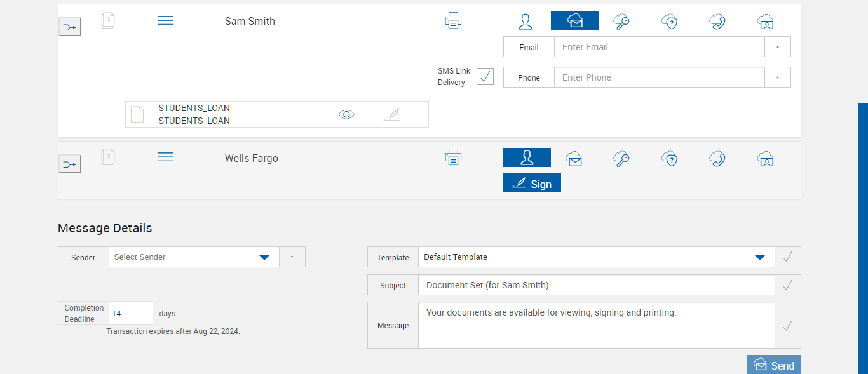Click the Completion Deadline days field
The height and width of the screenshot is (374, 868).
pos(131,313)
